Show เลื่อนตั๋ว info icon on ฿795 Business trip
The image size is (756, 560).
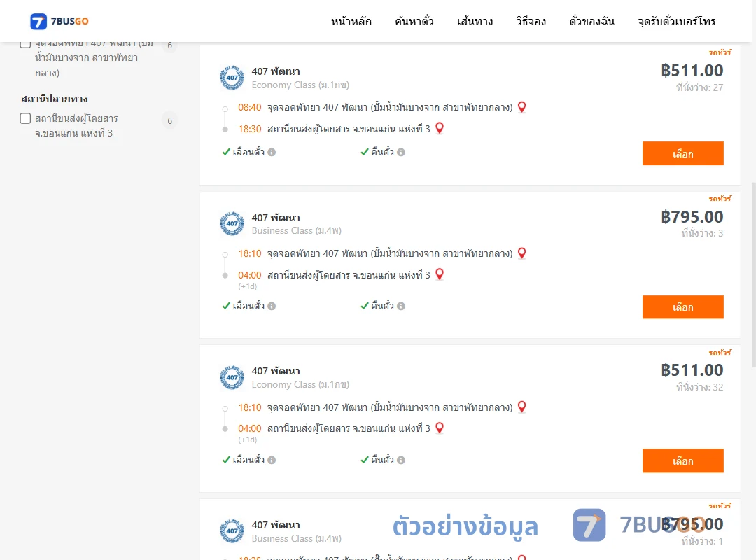272,307
